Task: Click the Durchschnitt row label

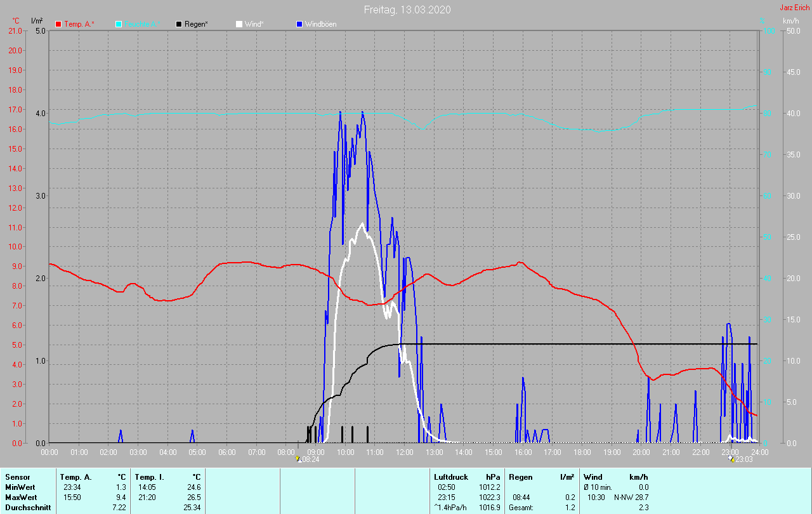Action: pyautogui.click(x=28, y=508)
